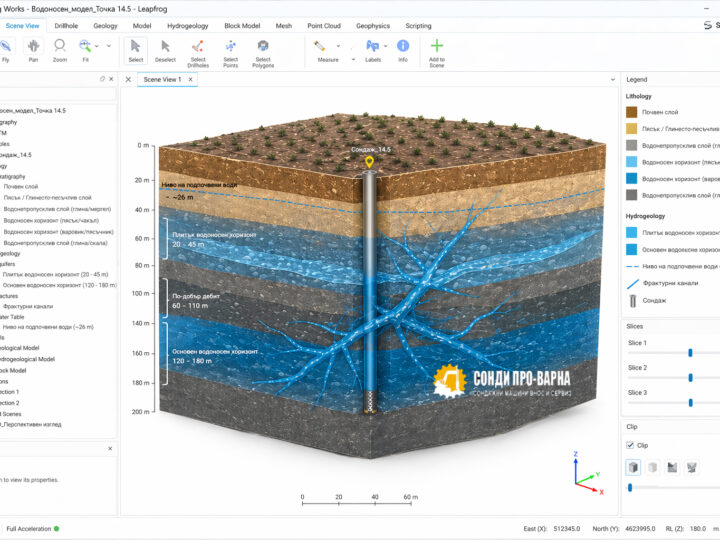Toggle the Labels tool

tap(372, 51)
